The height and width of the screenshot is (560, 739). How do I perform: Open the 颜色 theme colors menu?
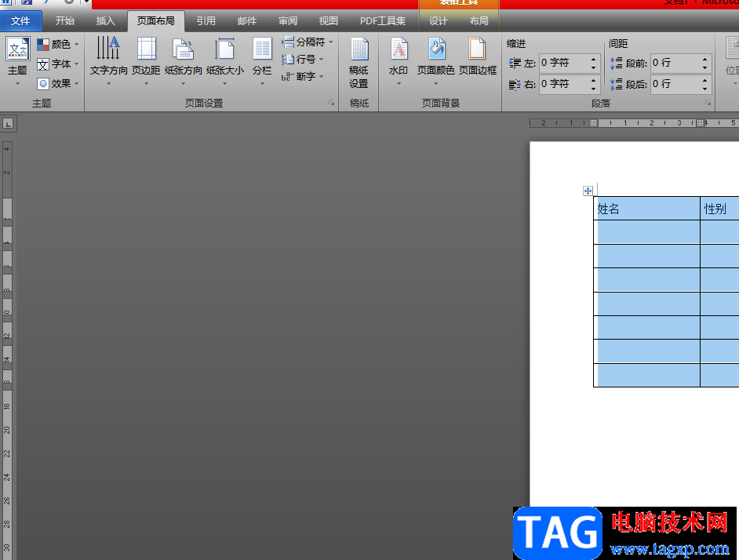coord(57,45)
